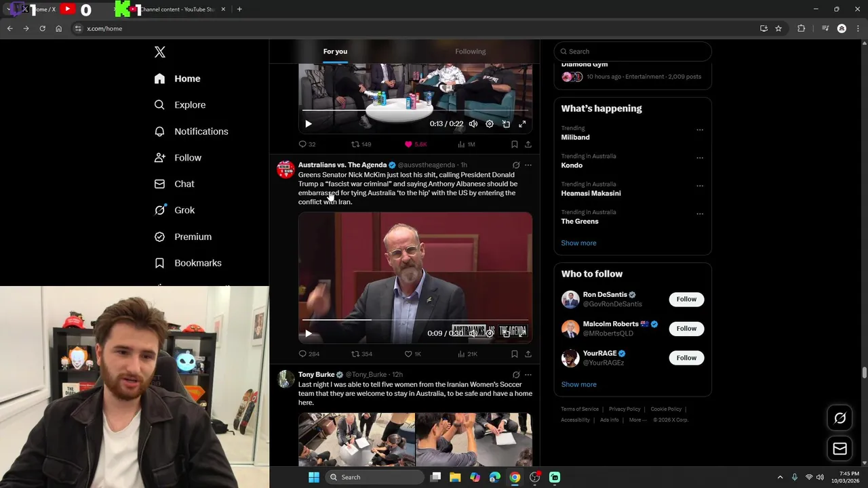
Task: Repost the post with 354 reposts
Action: (x=361, y=354)
